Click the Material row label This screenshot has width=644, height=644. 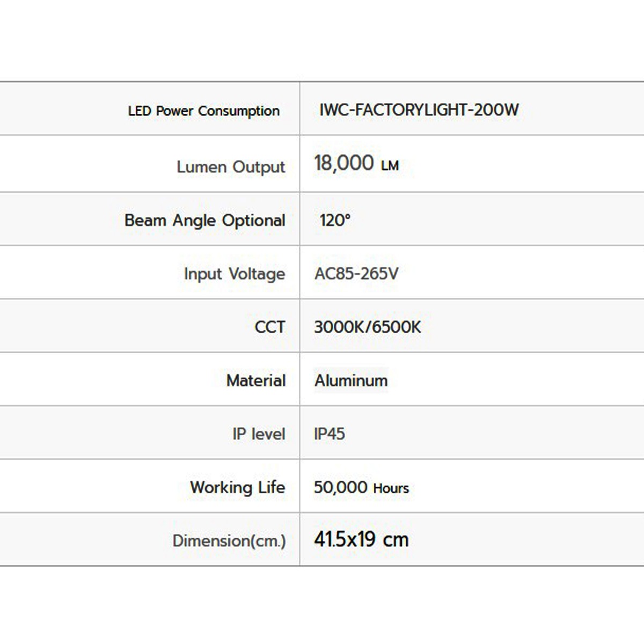[255, 380]
